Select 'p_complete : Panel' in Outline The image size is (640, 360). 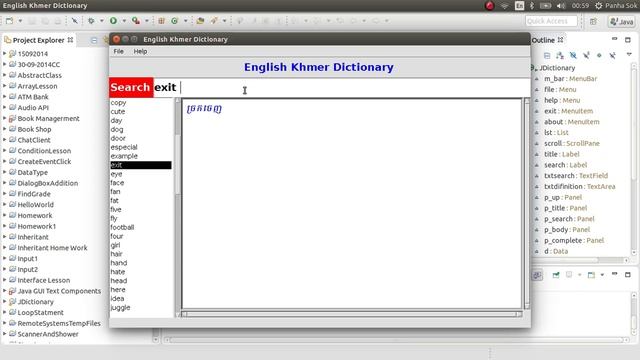point(573,240)
